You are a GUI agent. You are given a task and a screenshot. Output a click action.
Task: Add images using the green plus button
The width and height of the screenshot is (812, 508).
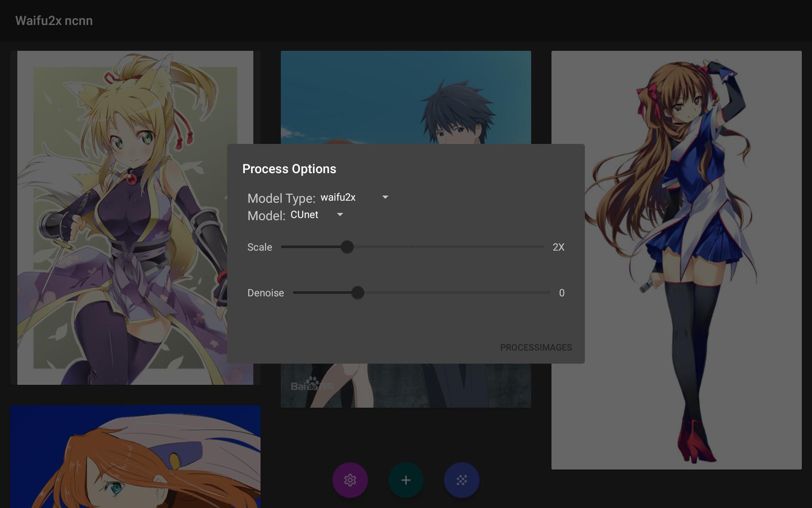click(x=406, y=480)
